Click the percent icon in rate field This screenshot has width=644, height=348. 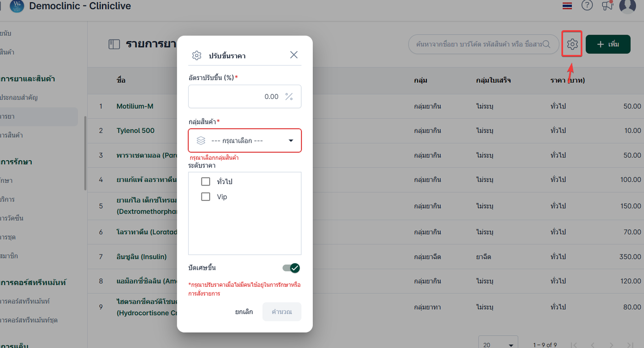pyautogui.click(x=289, y=97)
